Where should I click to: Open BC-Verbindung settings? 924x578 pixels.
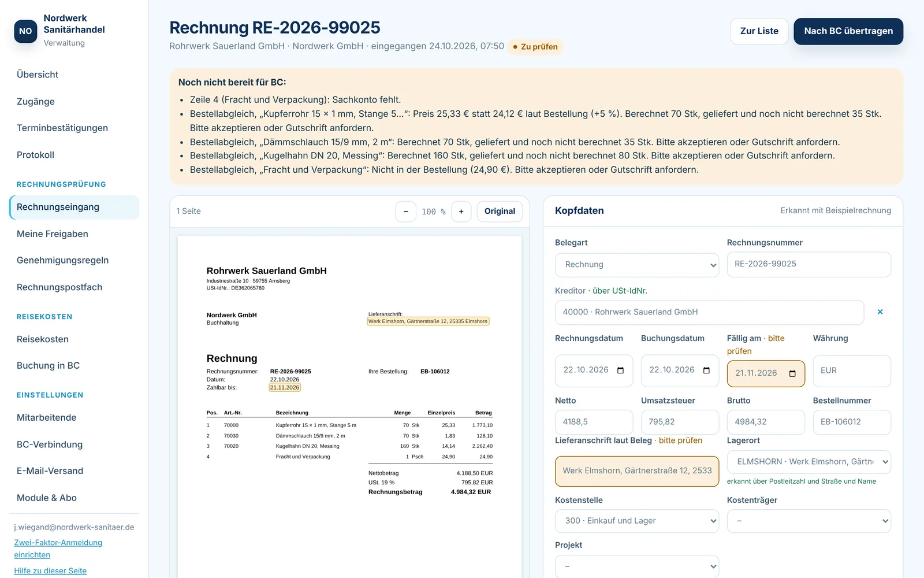pyautogui.click(x=74, y=444)
